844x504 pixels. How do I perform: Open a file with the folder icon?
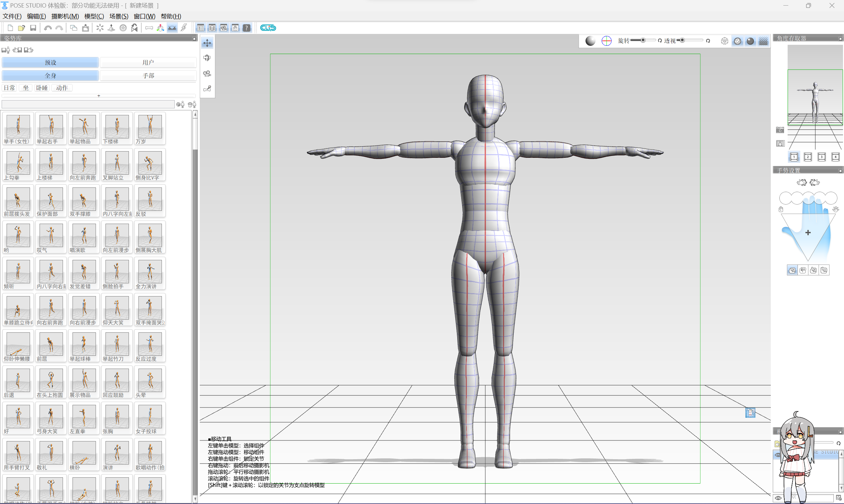pos(21,28)
